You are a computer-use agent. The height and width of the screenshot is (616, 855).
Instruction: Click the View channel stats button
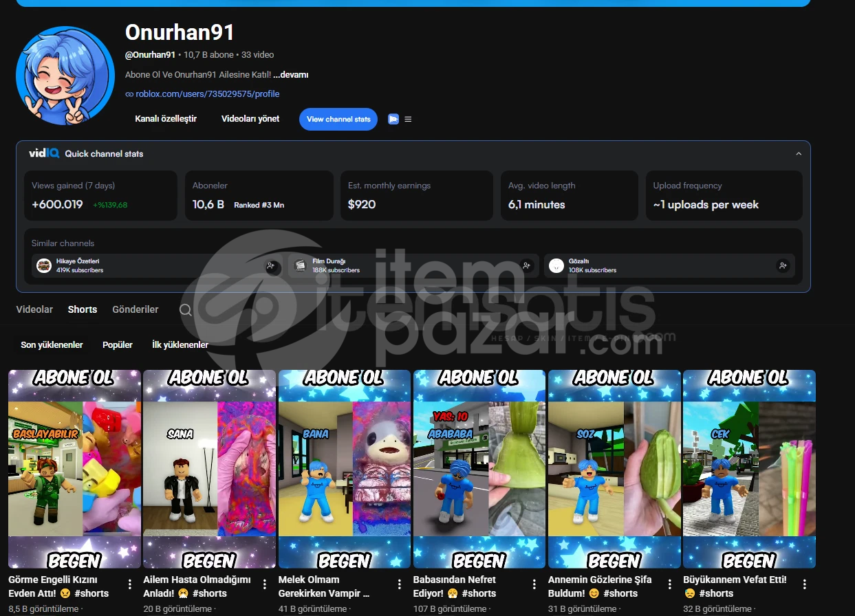[x=338, y=119]
